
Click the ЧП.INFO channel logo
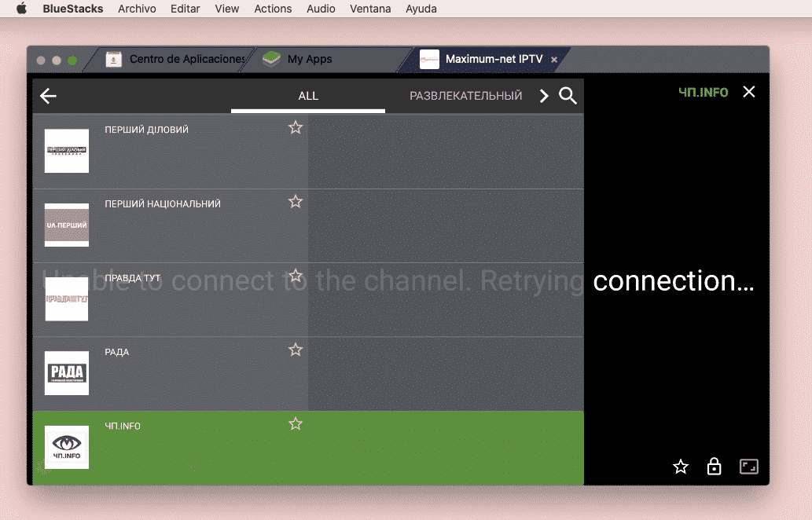point(67,447)
